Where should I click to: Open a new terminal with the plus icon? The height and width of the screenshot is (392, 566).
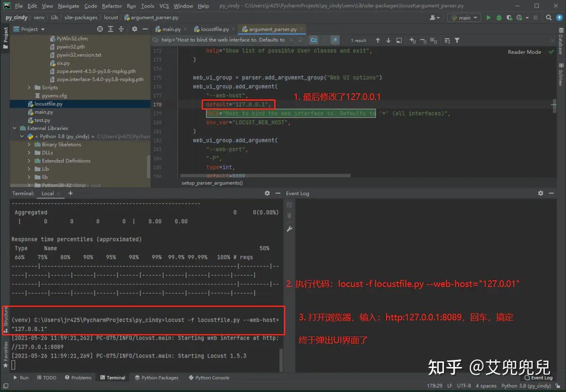[70, 193]
